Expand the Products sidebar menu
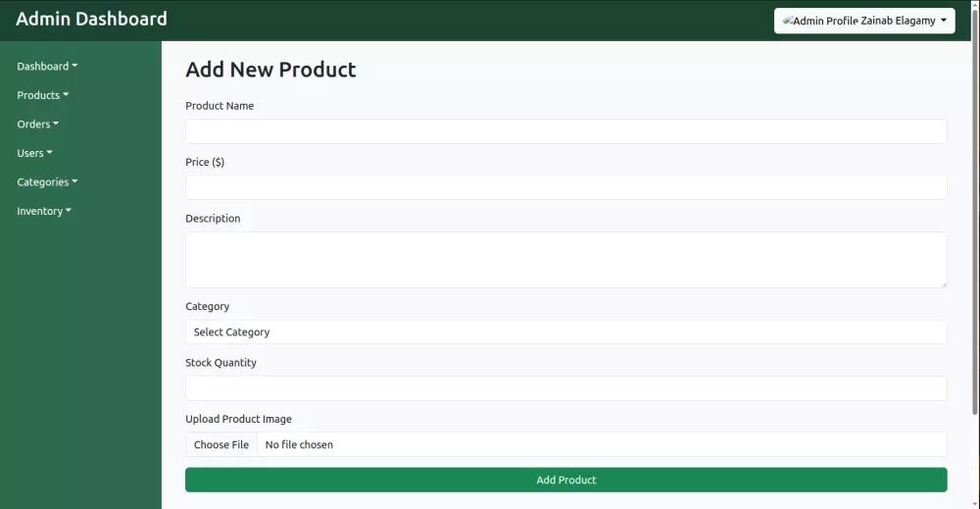The width and height of the screenshot is (980, 509). (43, 95)
